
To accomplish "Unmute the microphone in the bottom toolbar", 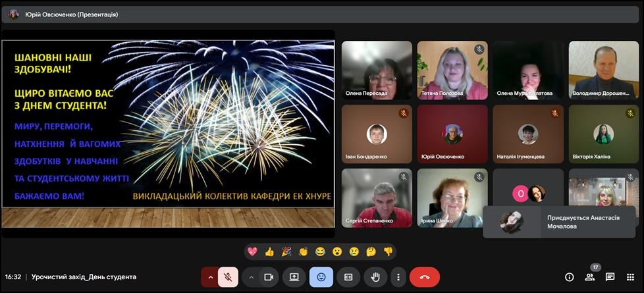I will click(228, 277).
